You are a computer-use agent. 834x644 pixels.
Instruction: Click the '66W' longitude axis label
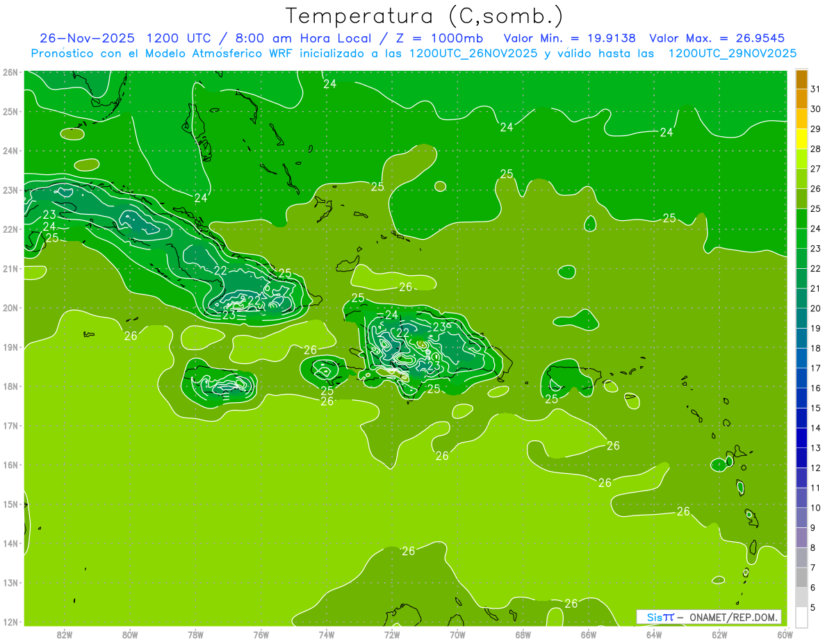click(589, 634)
